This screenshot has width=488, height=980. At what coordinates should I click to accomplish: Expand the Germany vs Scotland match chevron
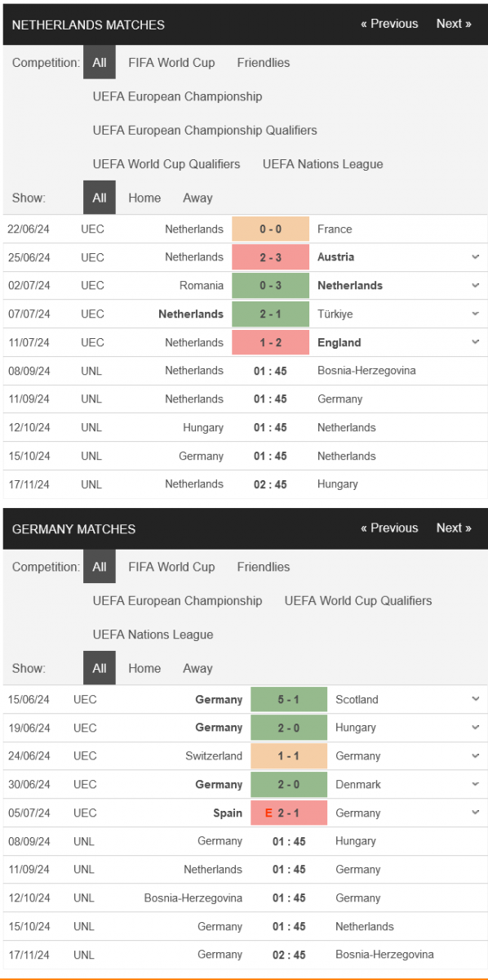475,699
